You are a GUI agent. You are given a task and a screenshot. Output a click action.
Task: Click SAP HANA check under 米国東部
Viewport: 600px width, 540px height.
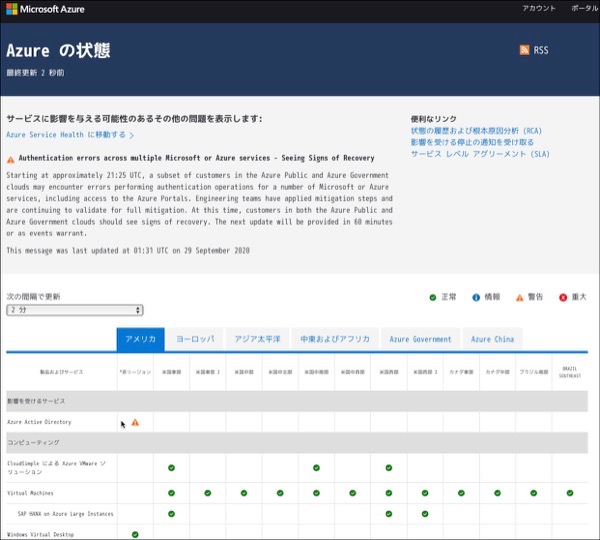tap(171, 514)
